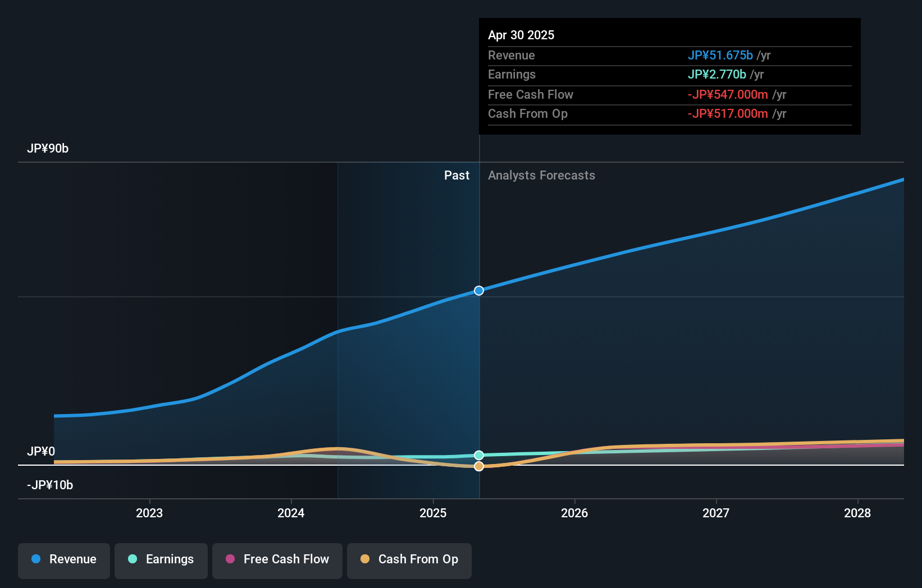
Task: Click the Earnings data point marker on chart
Action: [479, 455]
